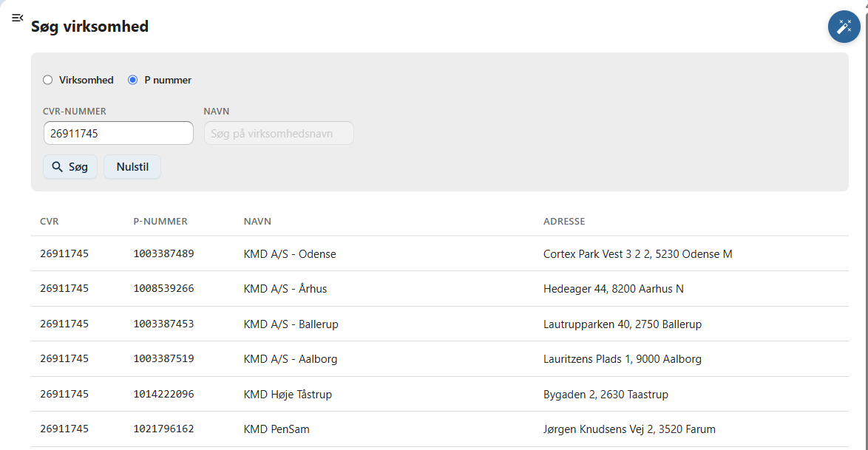868x450 pixels.
Task: Click address Lautrupparken 40, 2750 Ballerup
Action: tap(623, 324)
